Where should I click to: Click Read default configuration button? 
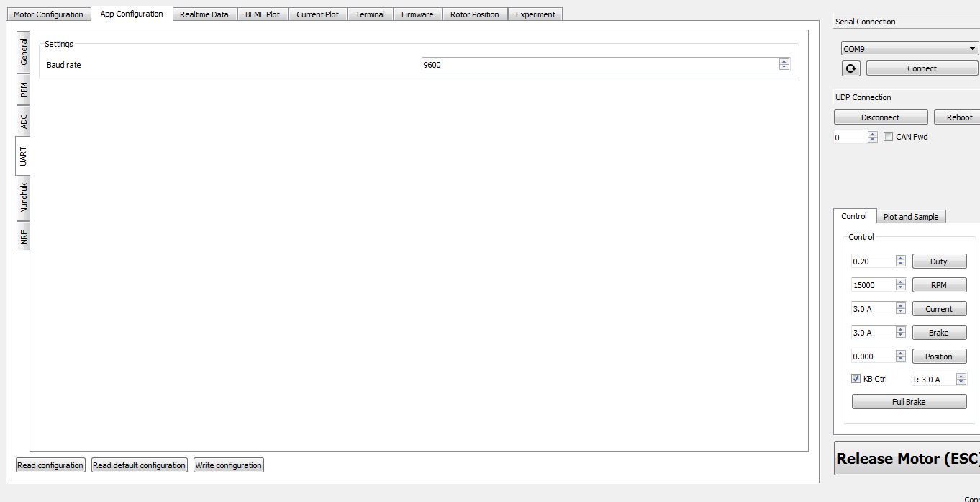coord(140,465)
